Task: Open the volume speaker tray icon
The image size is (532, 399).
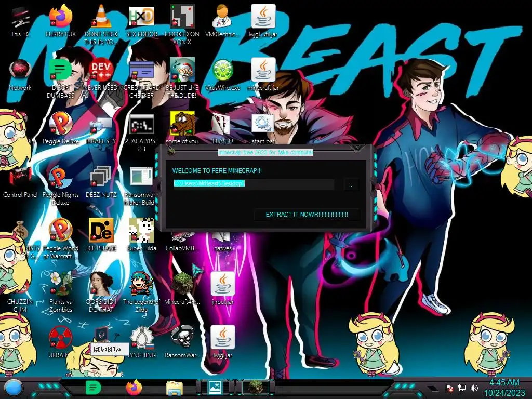Action: click(x=474, y=388)
